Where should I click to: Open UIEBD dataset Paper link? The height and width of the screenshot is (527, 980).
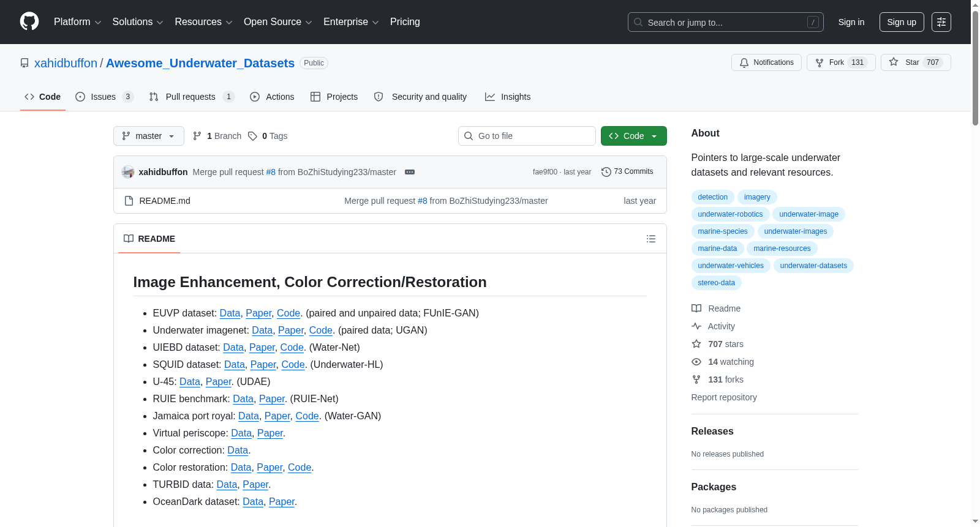click(262, 347)
